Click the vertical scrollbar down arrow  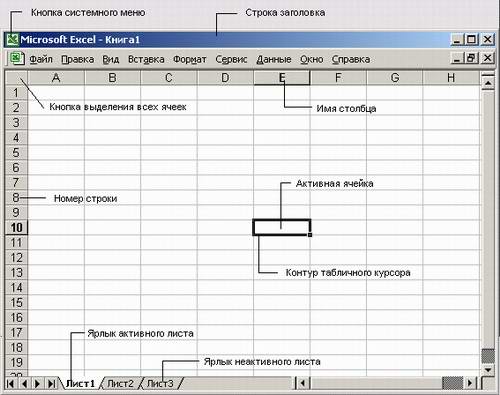[488, 370]
